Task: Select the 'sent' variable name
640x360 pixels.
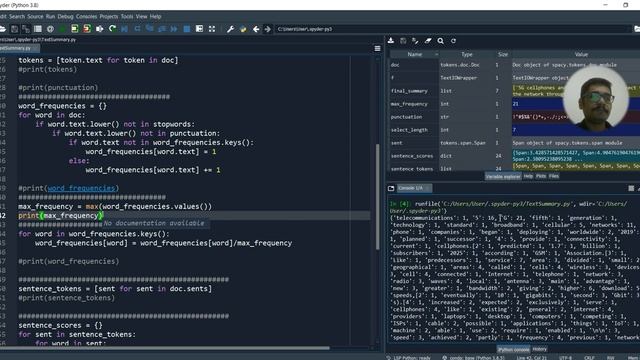Action: coord(396,143)
